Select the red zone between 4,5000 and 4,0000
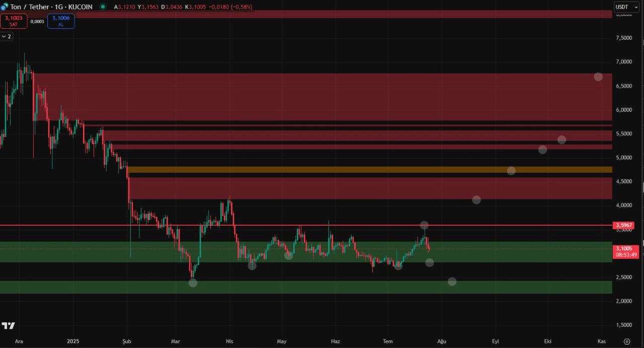Image resolution: width=644 pixels, height=348 pixels. [370, 188]
